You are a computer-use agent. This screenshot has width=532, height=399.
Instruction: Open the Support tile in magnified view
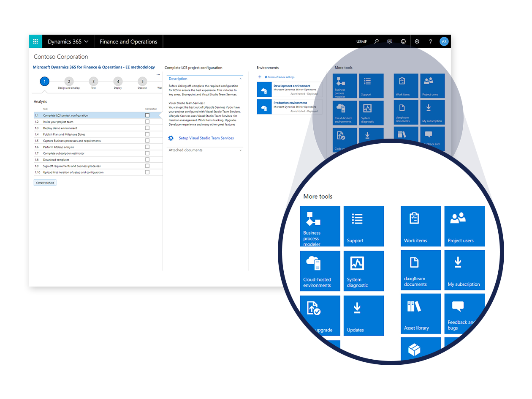[364, 226]
